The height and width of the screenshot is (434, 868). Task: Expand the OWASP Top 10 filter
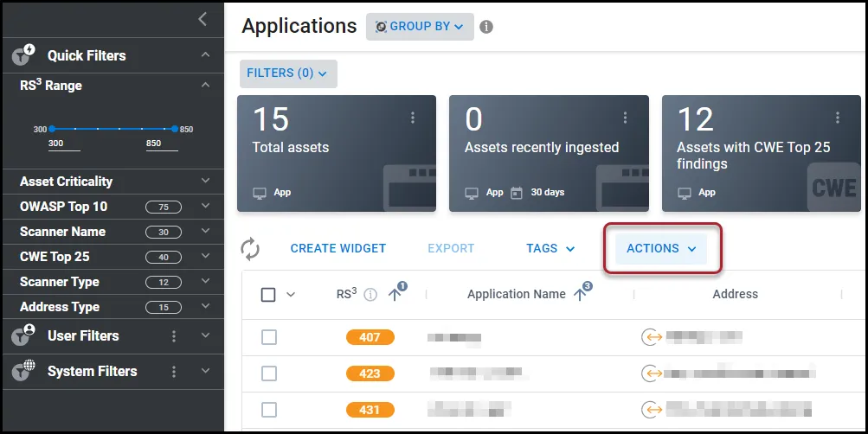click(x=205, y=206)
